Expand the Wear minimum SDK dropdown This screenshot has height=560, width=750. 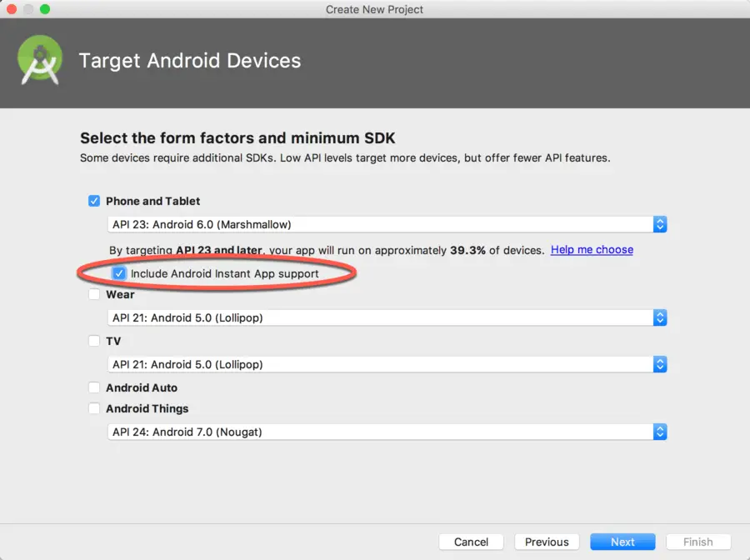point(387,317)
